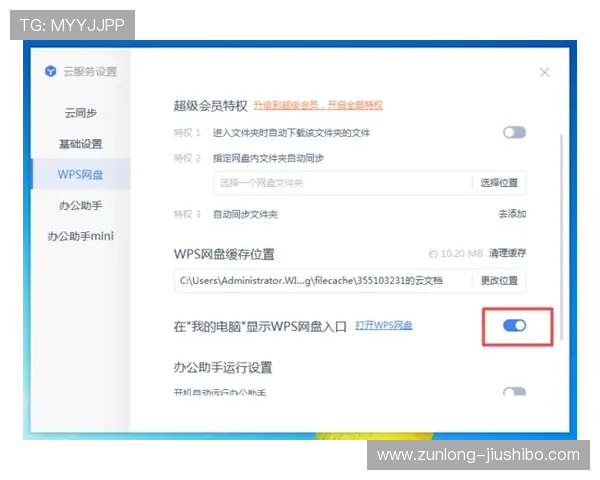Image resolution: width=600 pixels, height=480 pixels.
Task: Click 去添加 for auto-sync folders
Action: pos(512,214)
